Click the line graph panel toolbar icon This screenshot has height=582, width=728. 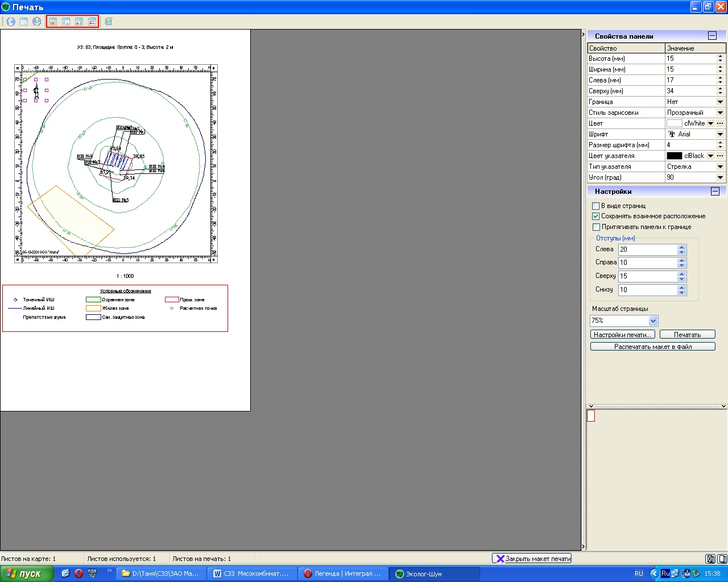pyautogui.click(x=92, y=22)
